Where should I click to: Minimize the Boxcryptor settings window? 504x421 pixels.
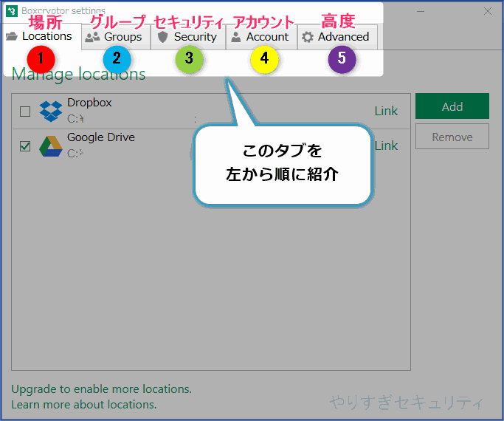point(421,11)
